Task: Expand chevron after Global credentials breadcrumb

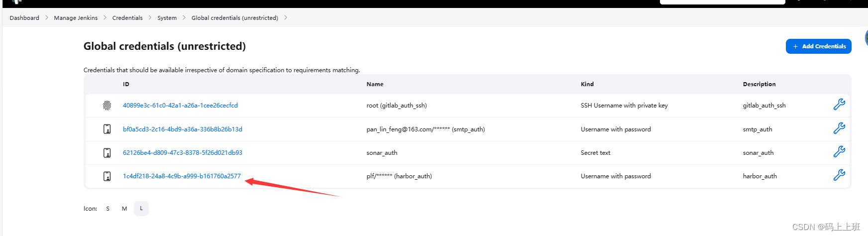Action: (286, 17)
